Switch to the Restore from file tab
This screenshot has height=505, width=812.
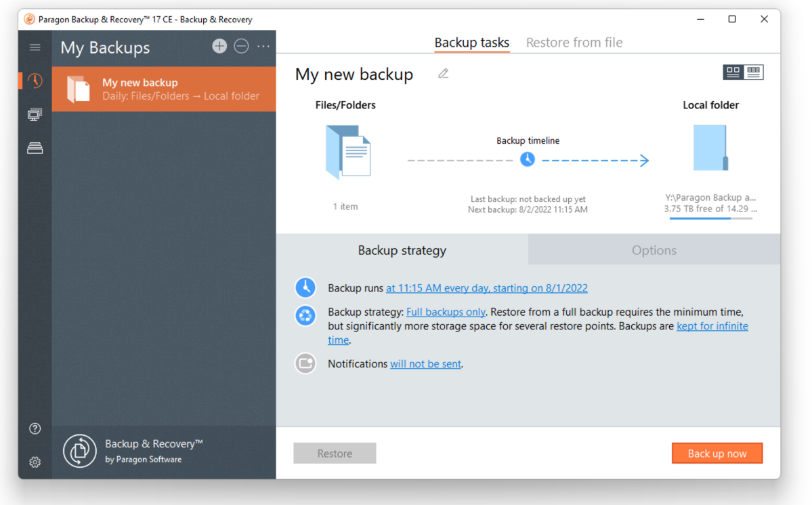(574, 43)
